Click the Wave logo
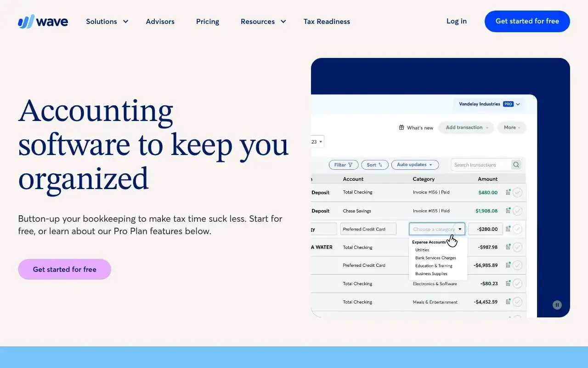Screen dimensions: 588x368 click(x=43, y=22)
